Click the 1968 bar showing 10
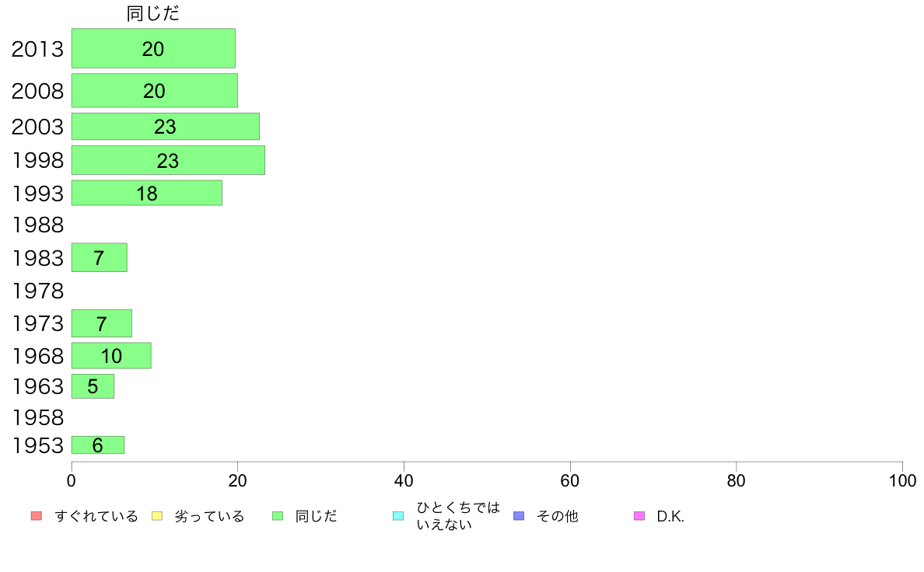 [111, 355]
